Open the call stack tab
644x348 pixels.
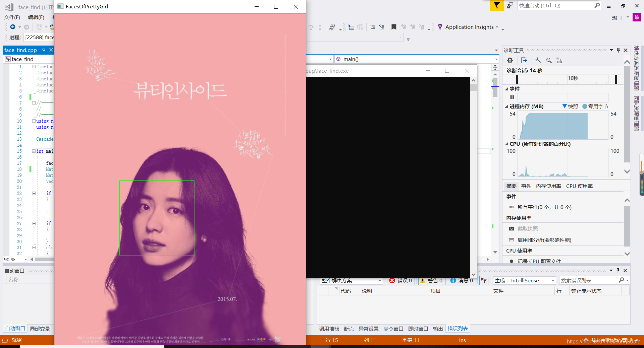coord(329,329)
